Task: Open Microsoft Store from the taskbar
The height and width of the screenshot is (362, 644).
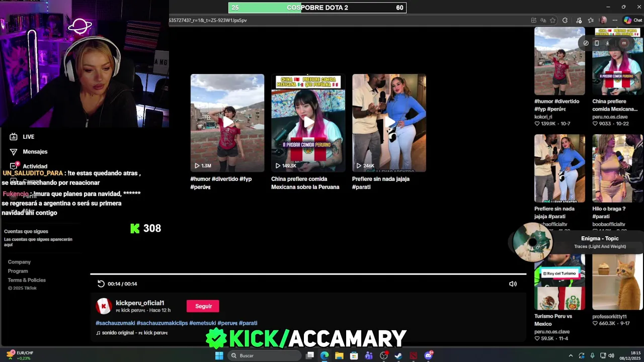Action: coord(354,355)
